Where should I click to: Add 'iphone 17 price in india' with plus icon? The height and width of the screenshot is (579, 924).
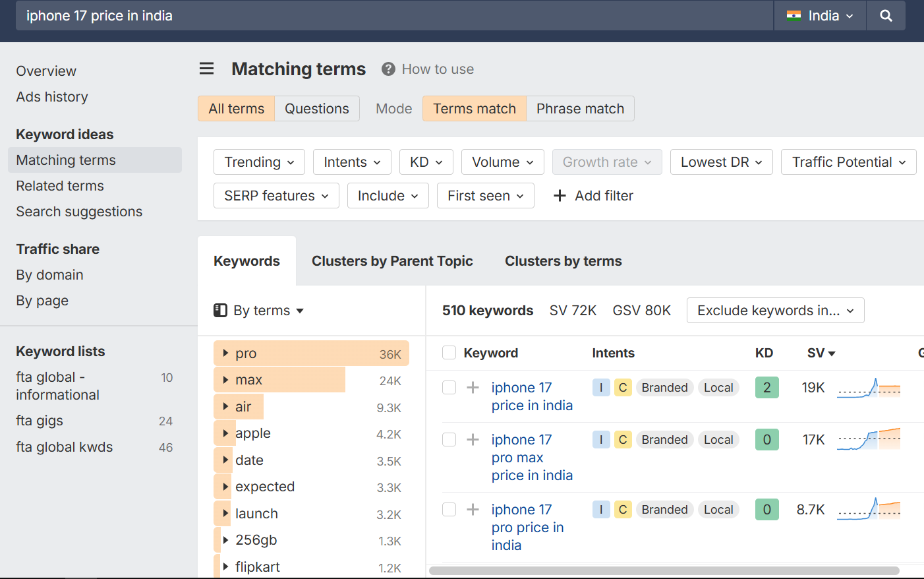pyautogui.click(x=473, y=388)
